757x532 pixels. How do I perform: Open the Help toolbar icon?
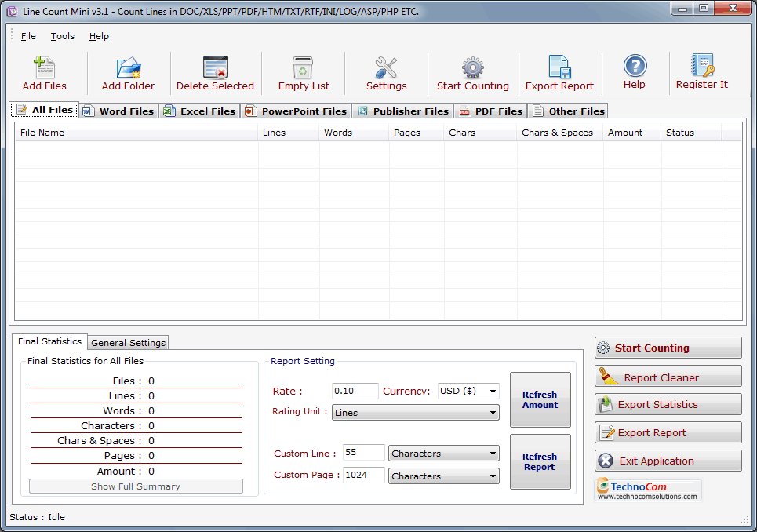[x=635, y=67]
